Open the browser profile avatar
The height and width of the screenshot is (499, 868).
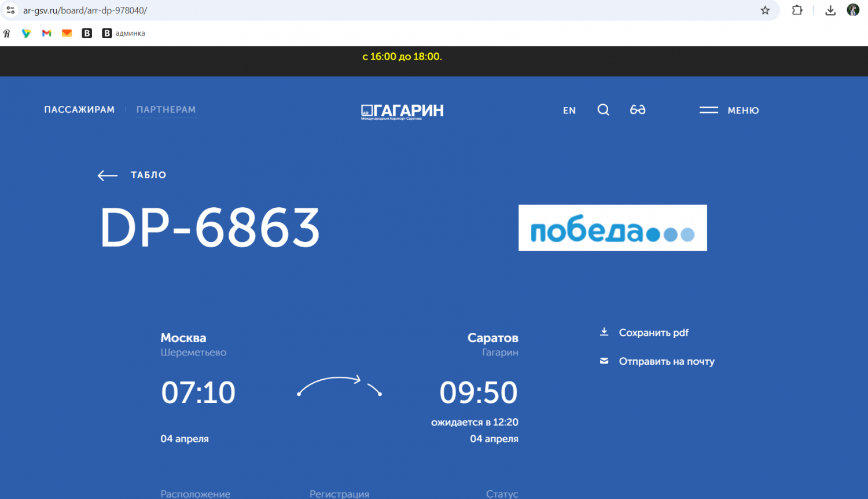[x=853, y=10]
